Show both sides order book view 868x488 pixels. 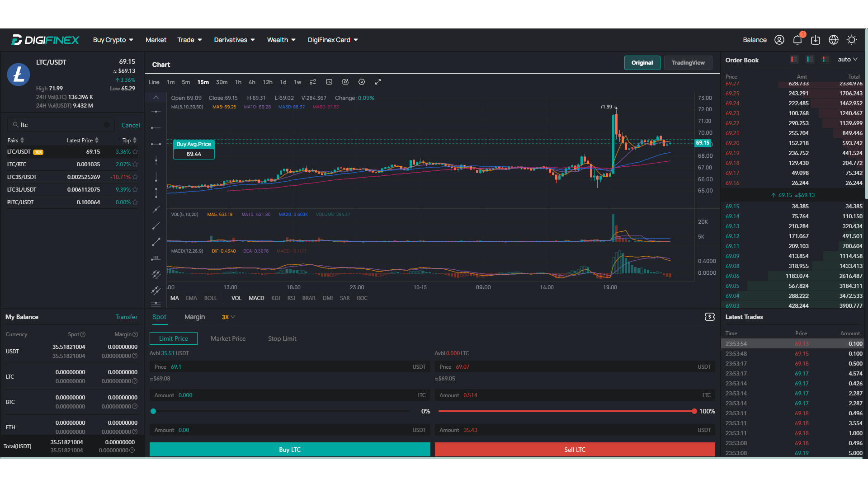point(826,59)
